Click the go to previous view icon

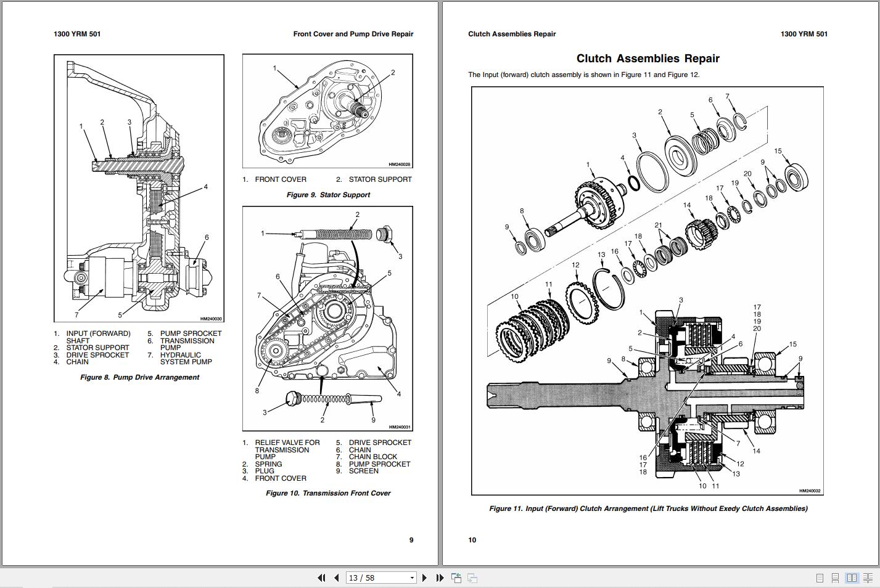tap(456, 578)
